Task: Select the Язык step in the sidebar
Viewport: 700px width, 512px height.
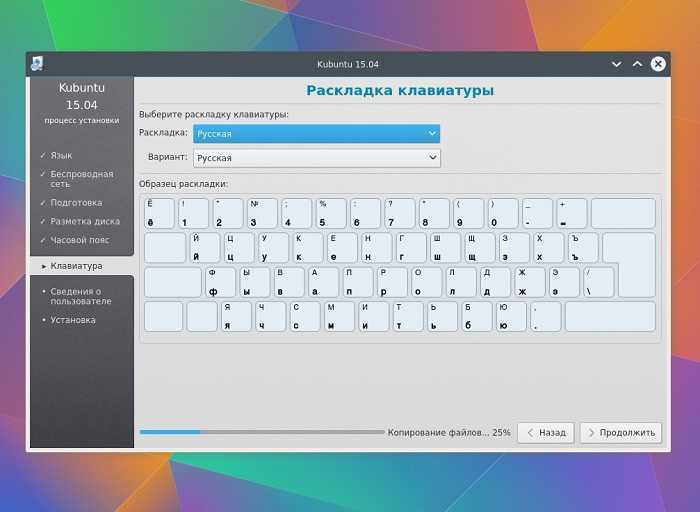Action: pyautogui.click(x=61, y=155)
